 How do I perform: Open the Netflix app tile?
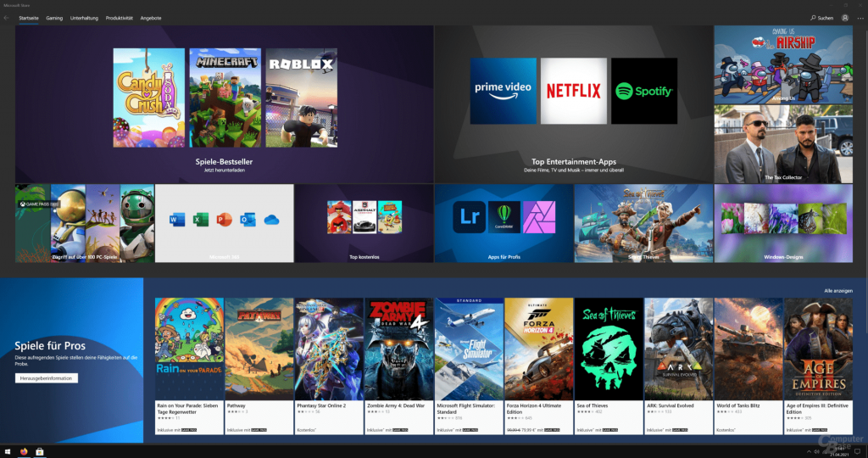coord(574,91)
